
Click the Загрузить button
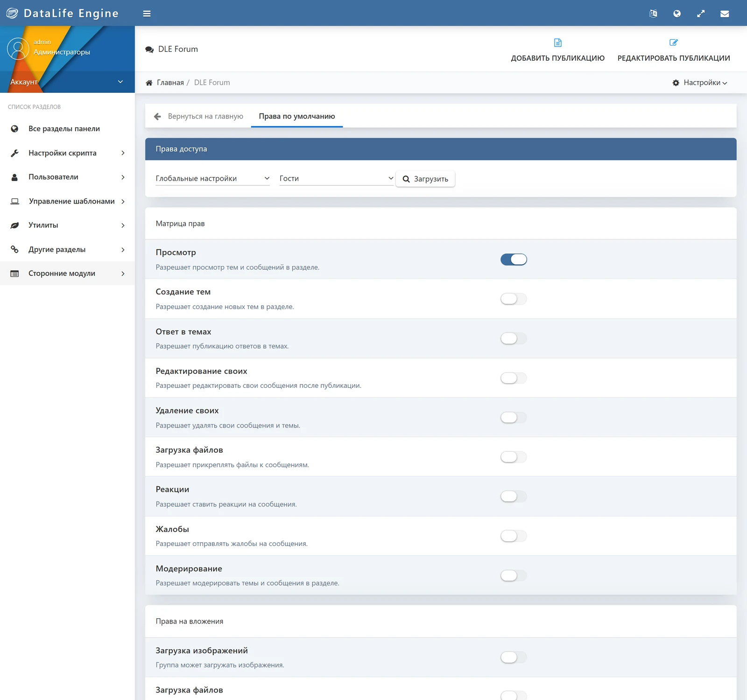click(x=425, y=179)
